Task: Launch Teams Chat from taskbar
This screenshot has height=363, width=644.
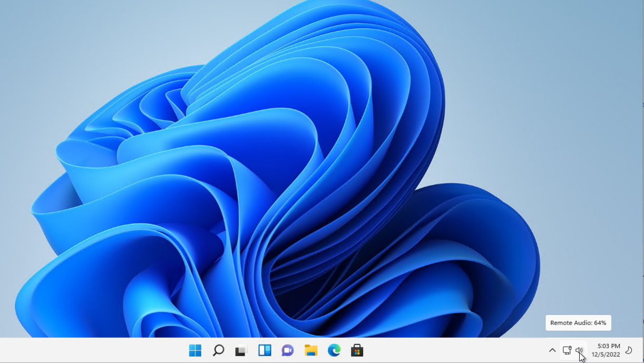Action: click(288, 350)
